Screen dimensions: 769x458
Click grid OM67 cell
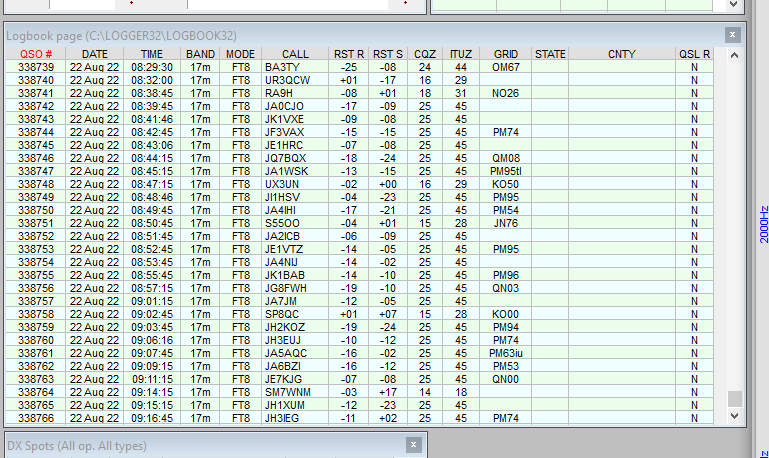(x=506, y=67)
